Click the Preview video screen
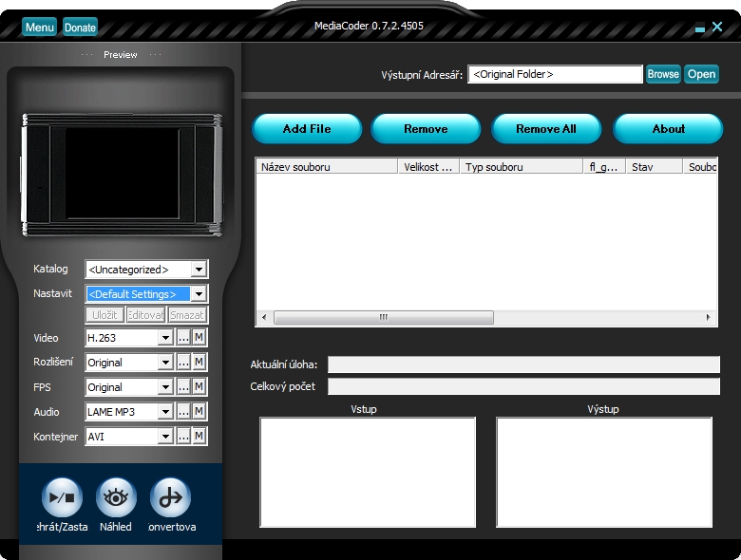 coord(123,174)
